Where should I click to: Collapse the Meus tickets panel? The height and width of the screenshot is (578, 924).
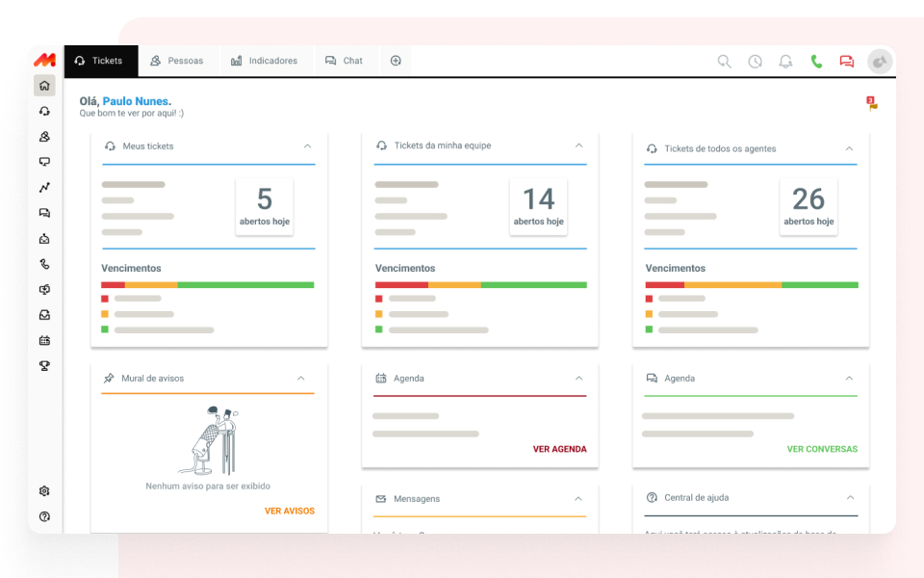[307, 146]
